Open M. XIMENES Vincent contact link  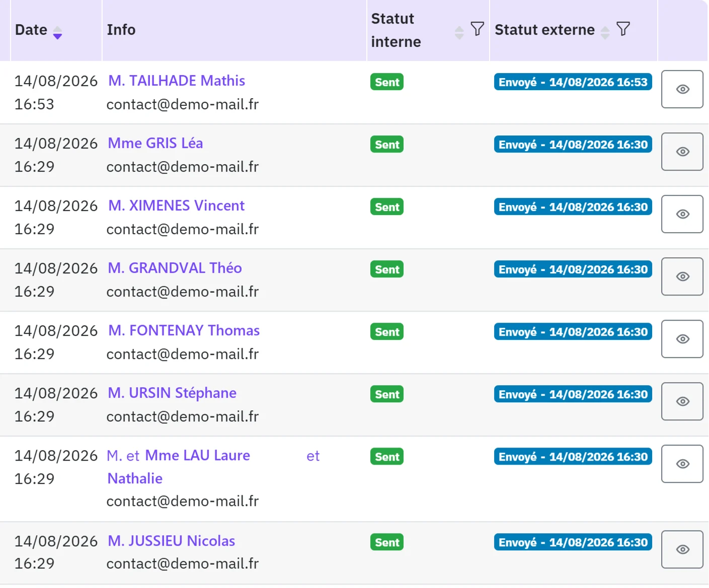pyautogui.click(x=177, y=205)
